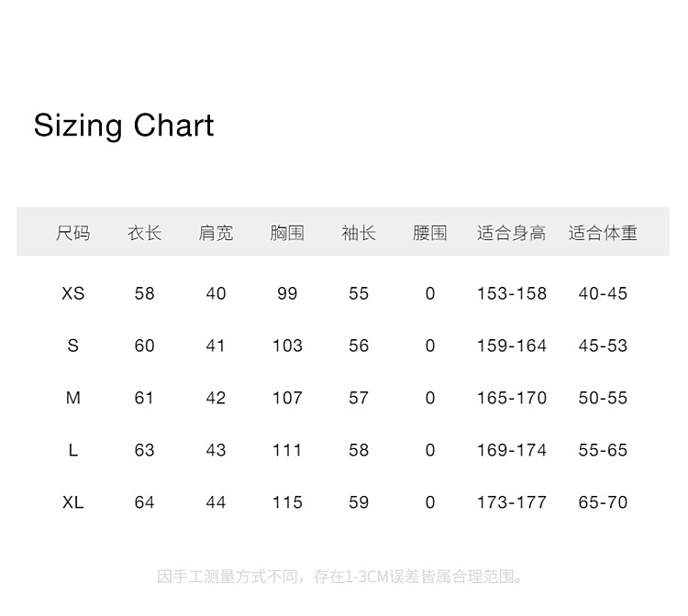Click the 153-158 height value
This screenshot has height=616, width=688.
[x=511, y=293]
